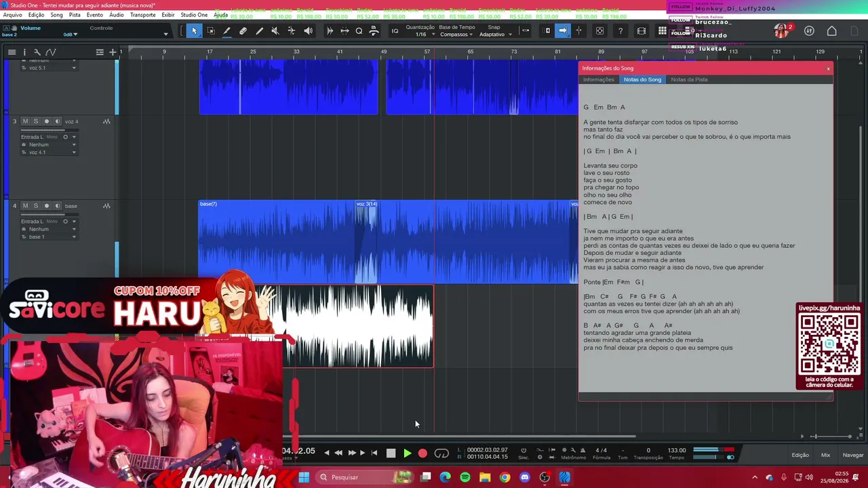Image resolution: width=868 pixels, height=488 pixels.
Task: Open Spotify from the taskbar
Action: pyautogui.click(x=465, y=477)
